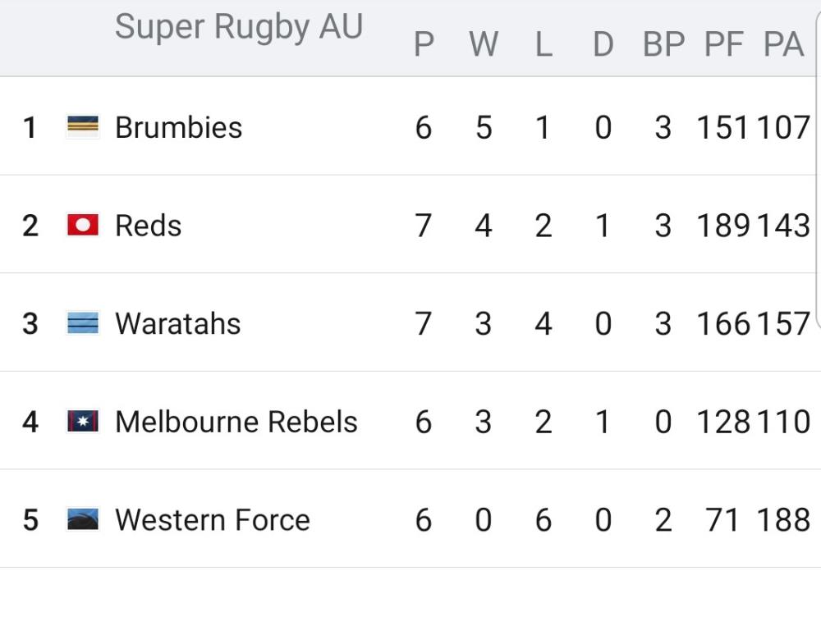The height and width of the screenshot is (644, 821).
Task: Click the BP bonus points header
Action: click(663, 44)
